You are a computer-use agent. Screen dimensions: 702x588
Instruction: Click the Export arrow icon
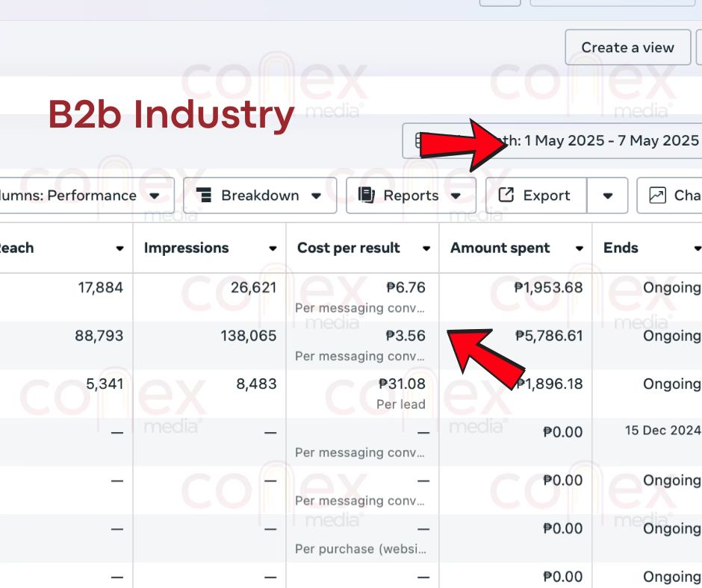pyautogui.click(x=506, y=195)
